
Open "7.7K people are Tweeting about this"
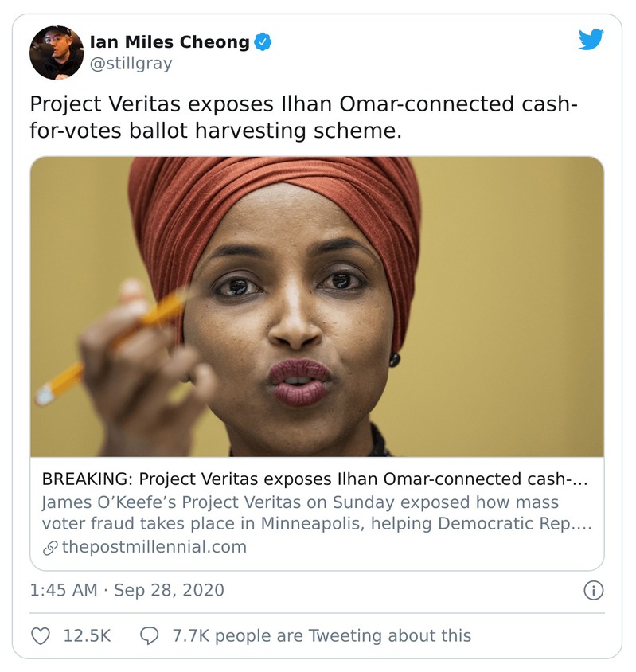(x=322, y=635)
